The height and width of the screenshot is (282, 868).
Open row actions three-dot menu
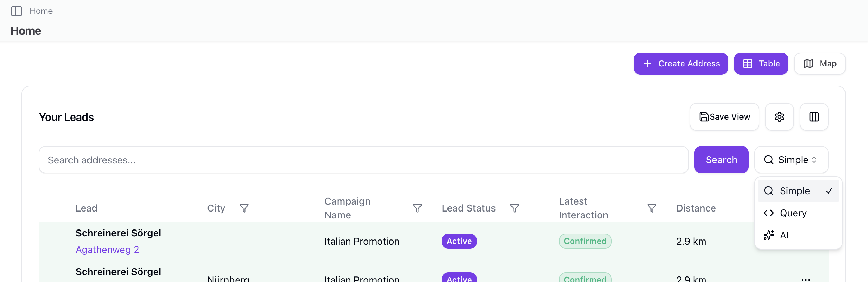tap(806, 279)
